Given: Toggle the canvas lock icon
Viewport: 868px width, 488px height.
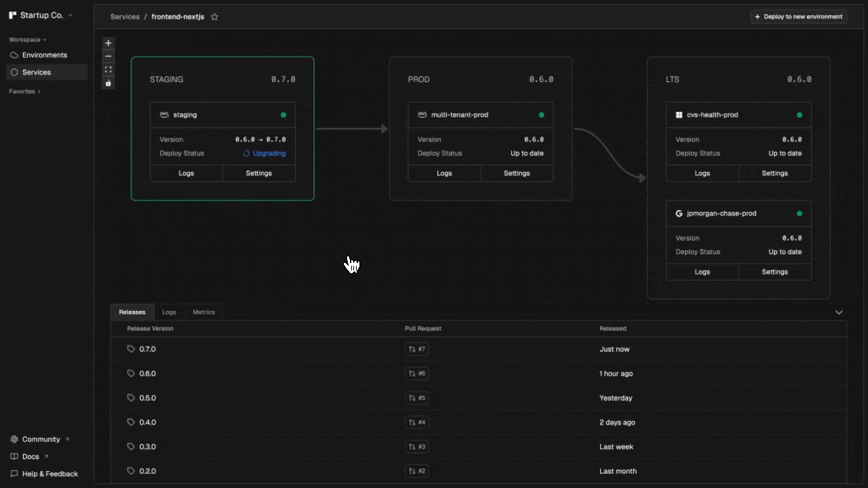Looking at the screenshot, I should tap(108, 83).
